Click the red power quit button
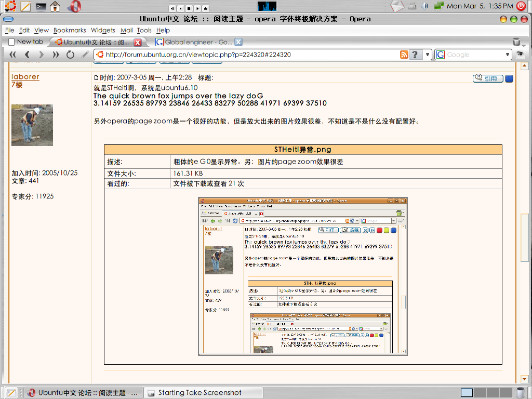This screenshot has height=399, width=532. (x=521, y=6)
